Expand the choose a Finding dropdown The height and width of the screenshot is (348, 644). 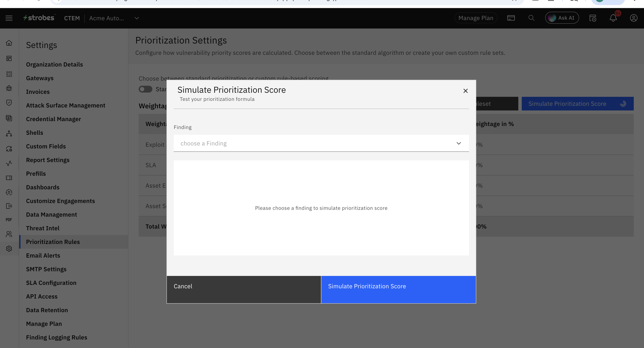tap(321, 143)
